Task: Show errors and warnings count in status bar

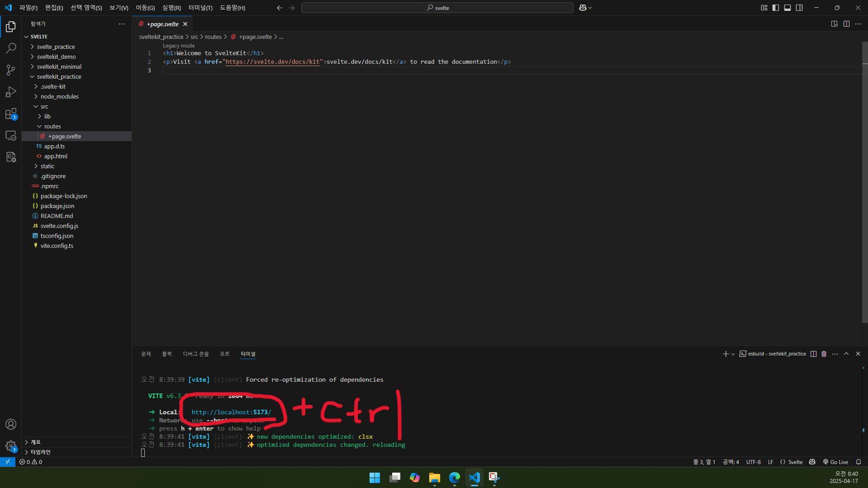Action: [31, 462]
